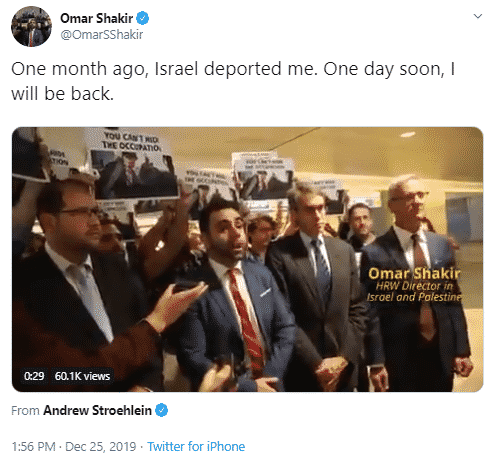
Task: Open the Twitter for iPhone source link
Action: [196, 446]
